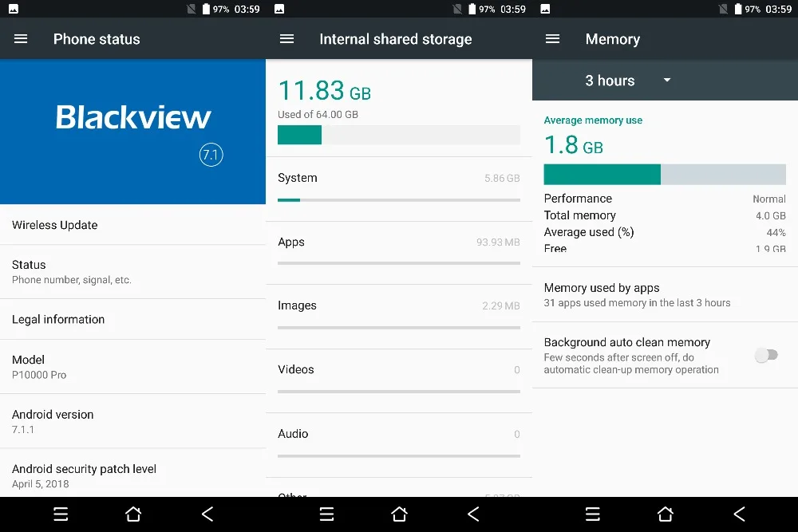Tap the 2.29 MB Images size value
Viewport: 798px width, 532px height.
click(x=501, y=305)
